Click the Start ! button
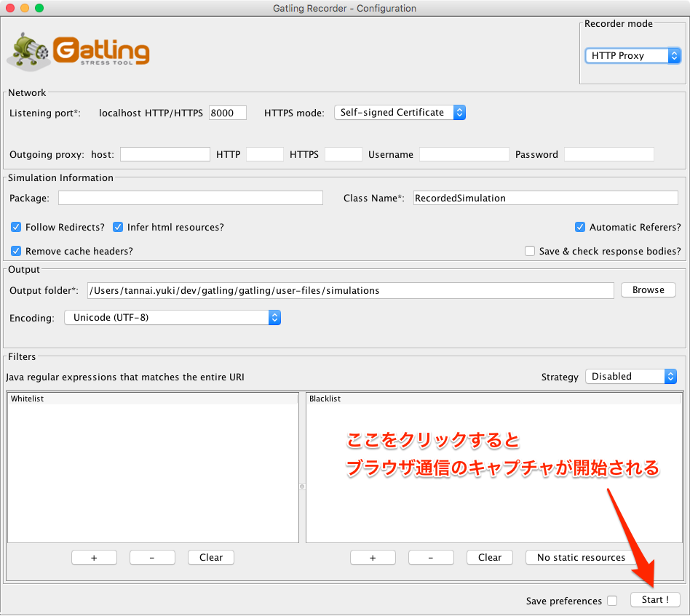The height and width of the screenshot is (616, 690). [655, 600]
